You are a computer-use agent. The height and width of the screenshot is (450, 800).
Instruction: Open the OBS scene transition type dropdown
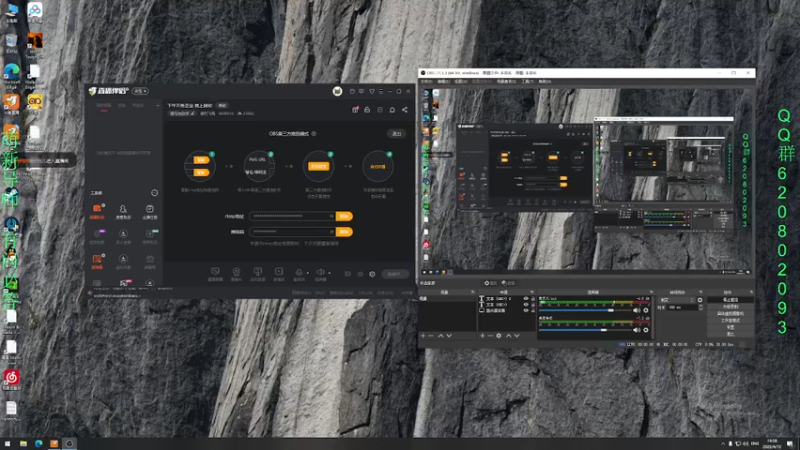(x=677, y=300)
